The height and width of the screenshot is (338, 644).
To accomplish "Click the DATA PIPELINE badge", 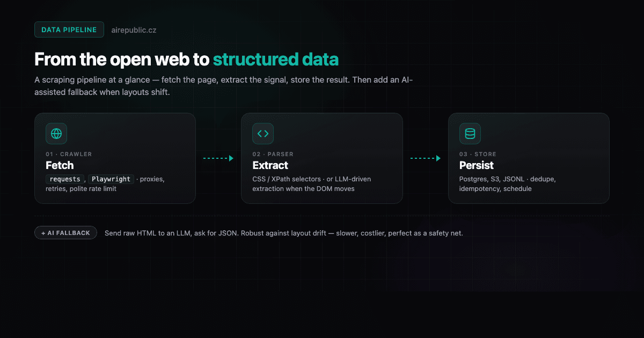I will pos(69,30).
